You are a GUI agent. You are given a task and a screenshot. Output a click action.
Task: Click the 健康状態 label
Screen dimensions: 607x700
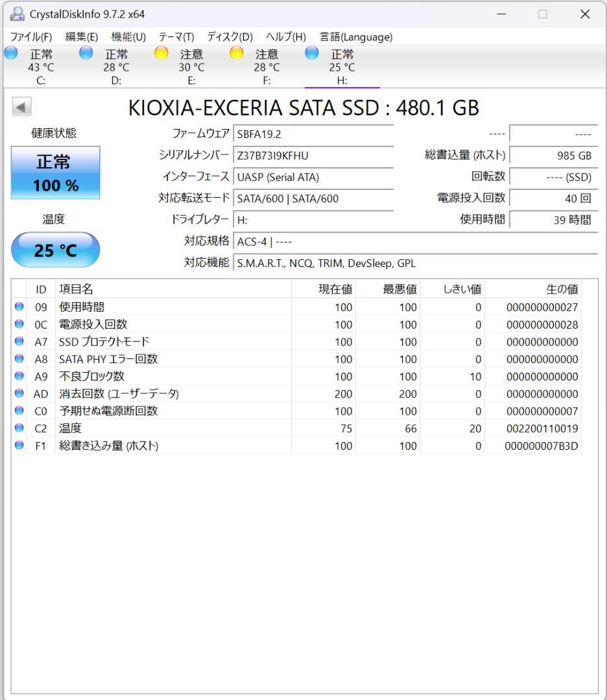tap(54, 133)
